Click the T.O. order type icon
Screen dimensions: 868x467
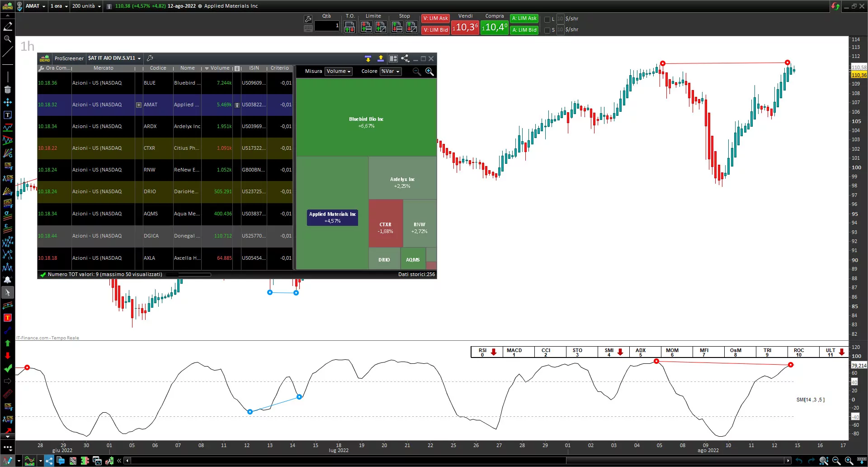pyautogui.click(x=350, y=27)
